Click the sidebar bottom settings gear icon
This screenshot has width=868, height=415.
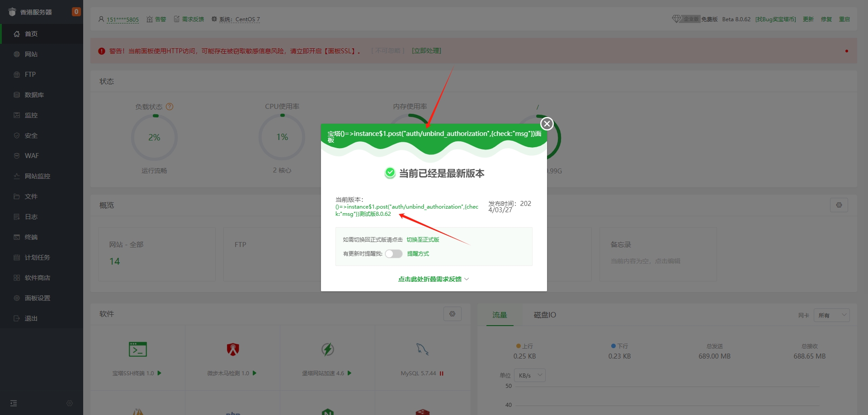[x=70, y=403]
